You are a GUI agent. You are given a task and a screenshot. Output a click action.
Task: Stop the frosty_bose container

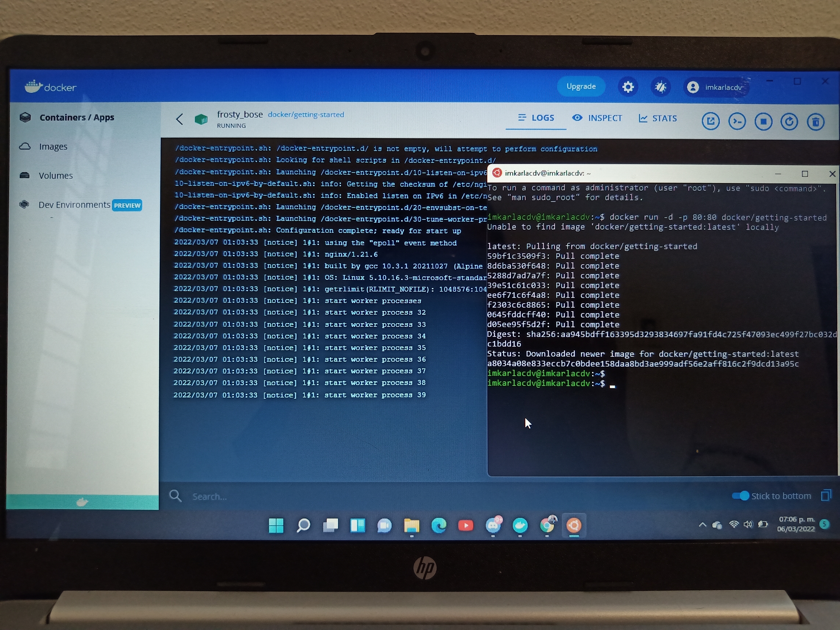pyautogui.click(x=763, y=122)
